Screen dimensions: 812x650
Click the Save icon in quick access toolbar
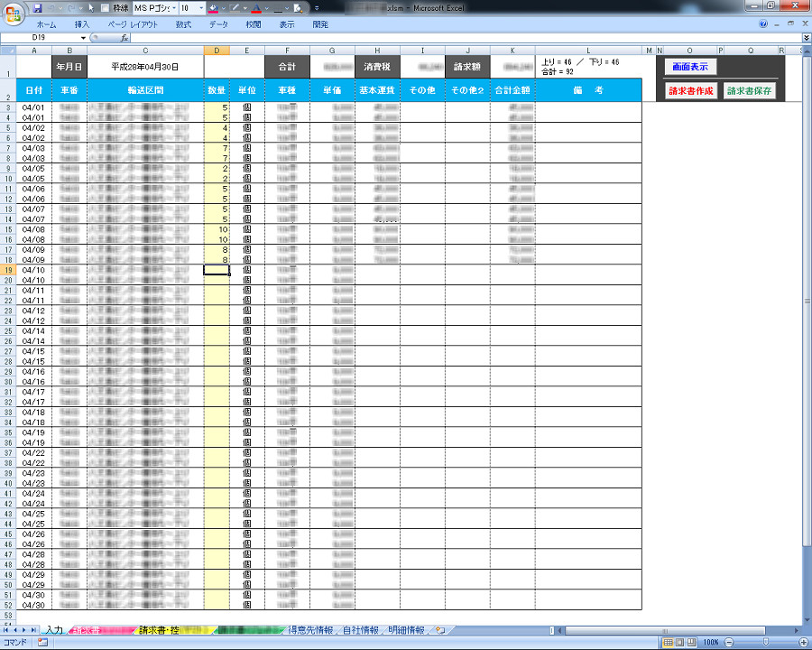click(38, 7)
